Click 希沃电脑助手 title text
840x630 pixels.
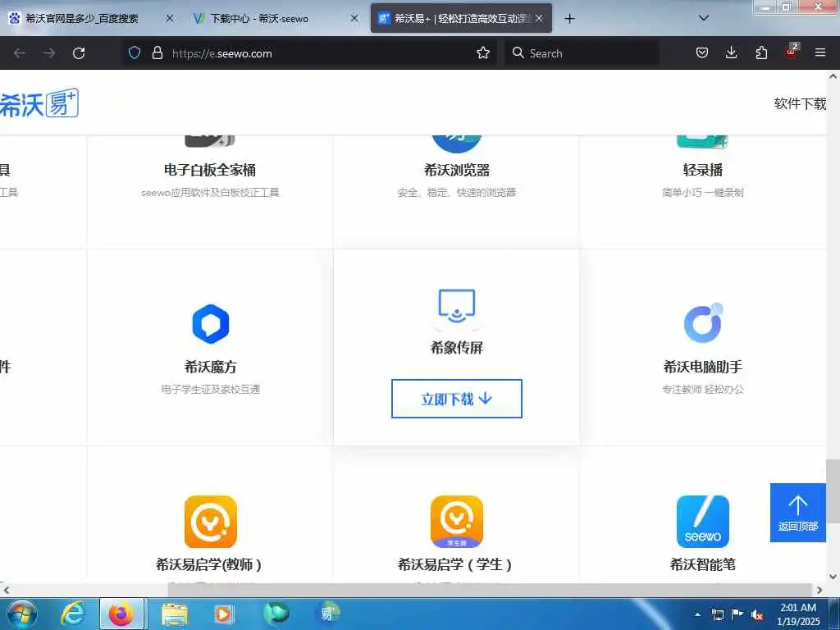pos(703,367)
